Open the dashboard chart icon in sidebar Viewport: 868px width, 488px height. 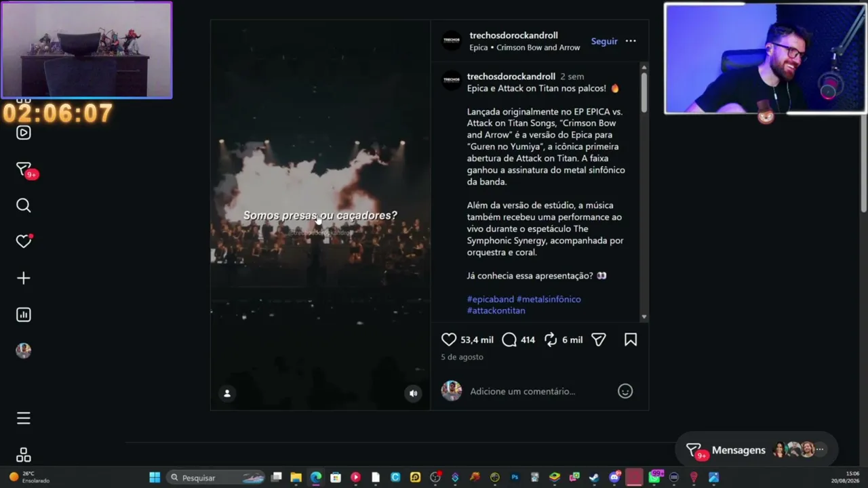(x=24, y=314)
